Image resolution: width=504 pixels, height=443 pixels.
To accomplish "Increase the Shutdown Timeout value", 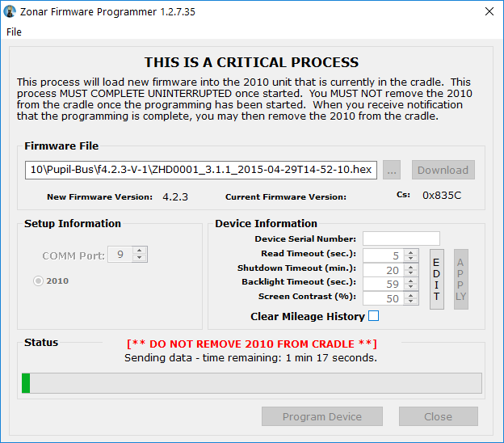I will (x=410, y=267).
